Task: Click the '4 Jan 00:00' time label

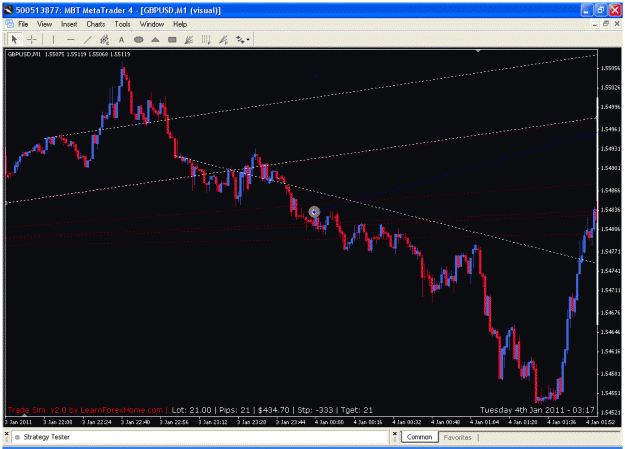Action: pos(329,422)
